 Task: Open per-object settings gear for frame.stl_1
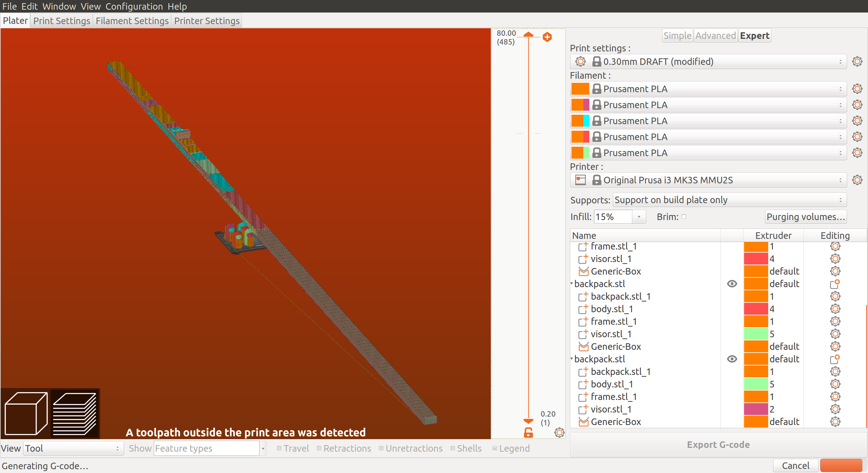tap(835, 246)
